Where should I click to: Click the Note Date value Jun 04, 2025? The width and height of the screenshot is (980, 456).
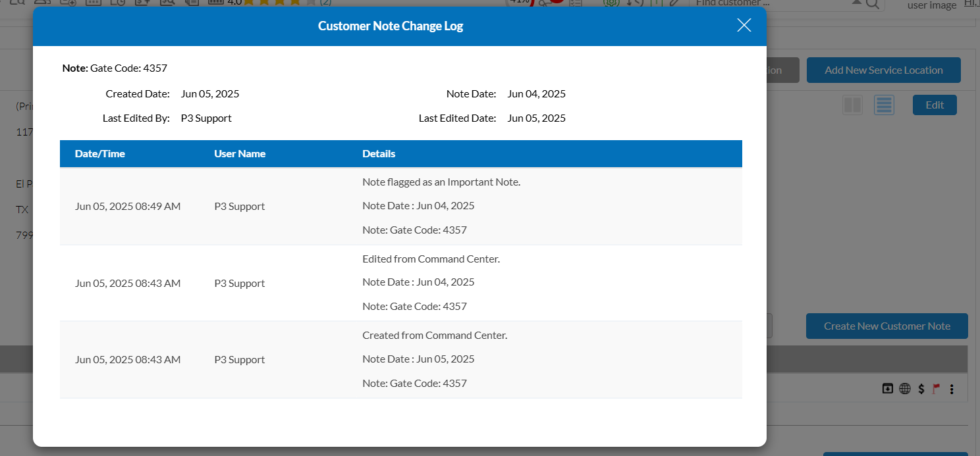click(x=536, y=93)
